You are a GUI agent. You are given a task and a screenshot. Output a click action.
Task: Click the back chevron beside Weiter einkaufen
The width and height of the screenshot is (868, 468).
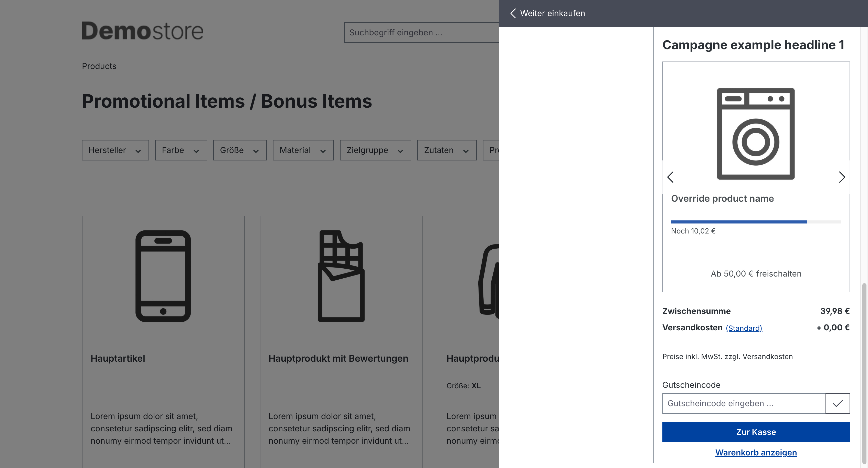tap(513, 14)
